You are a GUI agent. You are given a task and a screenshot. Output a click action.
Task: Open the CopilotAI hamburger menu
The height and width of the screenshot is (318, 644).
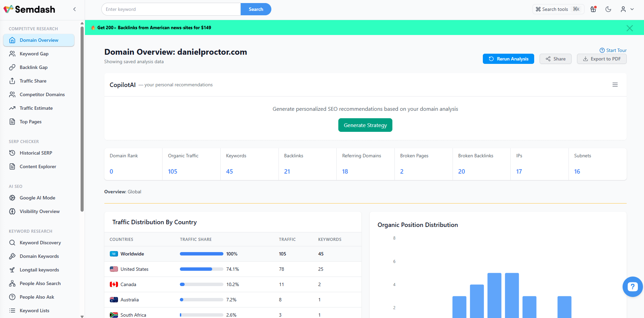[615, 85]
